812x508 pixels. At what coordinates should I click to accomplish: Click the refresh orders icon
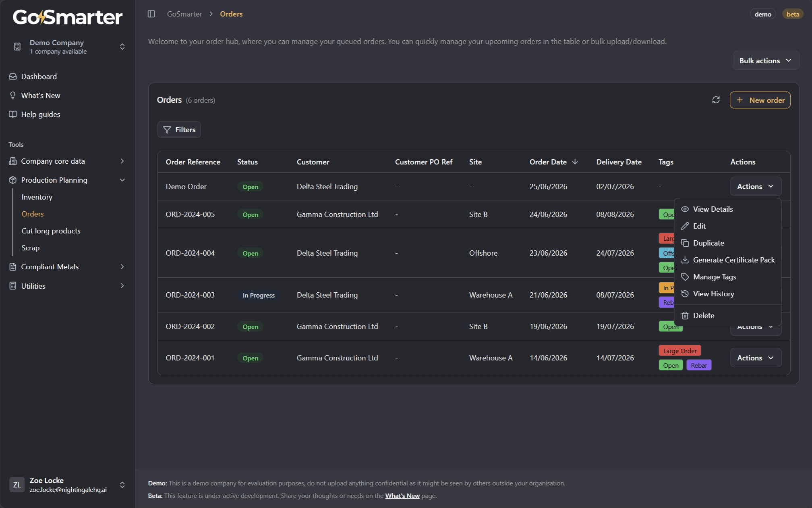(x=716, y=100)
